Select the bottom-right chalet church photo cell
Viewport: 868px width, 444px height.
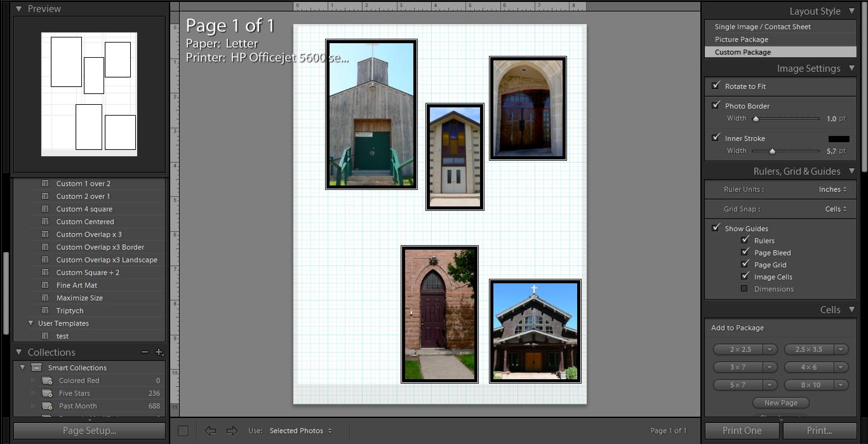coord(535,332)
